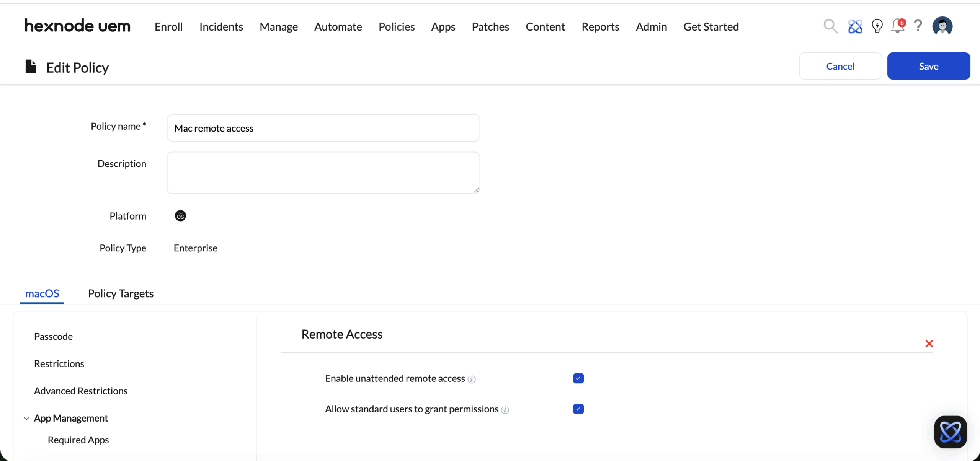Click the Hexnode Genie icon in header
Screen dimensions: 980x461
tap(855, 26)
